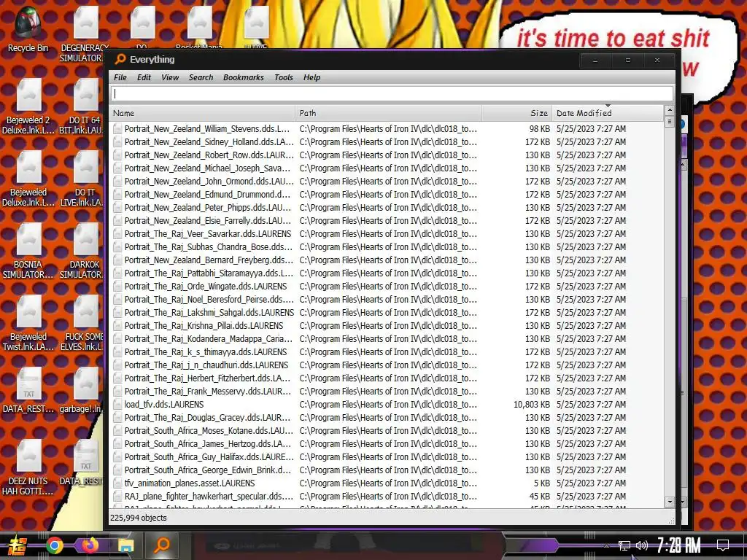The width and height of the screenshot is (747, 560).
Task: Select Portrait_The_Raj_j_n_chaudhuri.dds.LAURENS
Action: click(x=206, y=365)
